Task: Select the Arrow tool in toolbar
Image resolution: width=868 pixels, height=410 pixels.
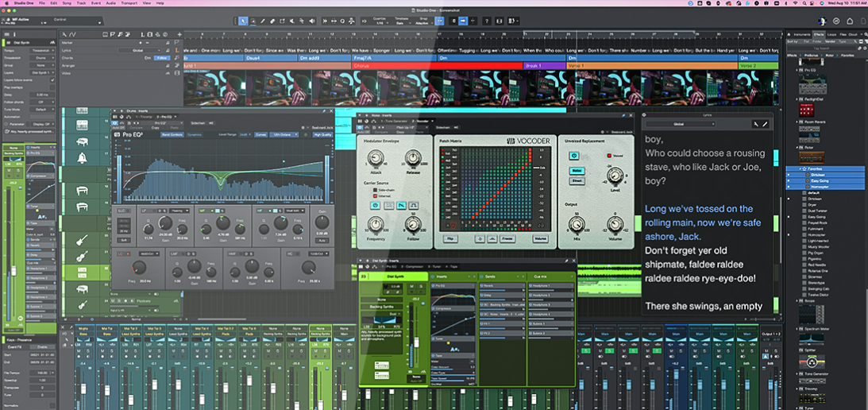Action: click(x=242, y=21)
